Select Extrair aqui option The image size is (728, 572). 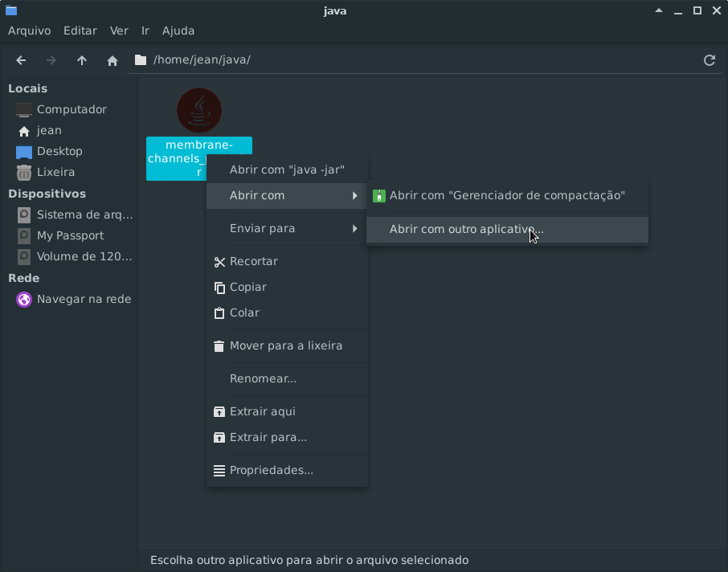[262, 411]
